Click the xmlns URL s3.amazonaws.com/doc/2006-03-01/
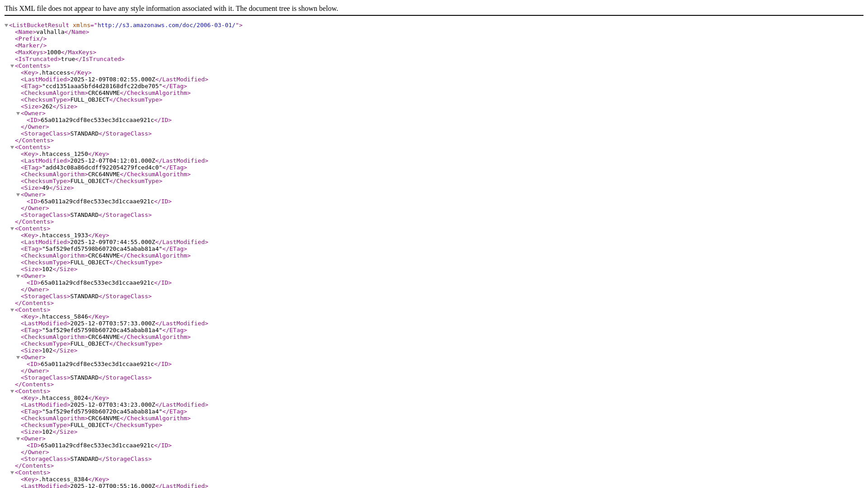Screen dimensions: 868x488 tap(166, 25)
